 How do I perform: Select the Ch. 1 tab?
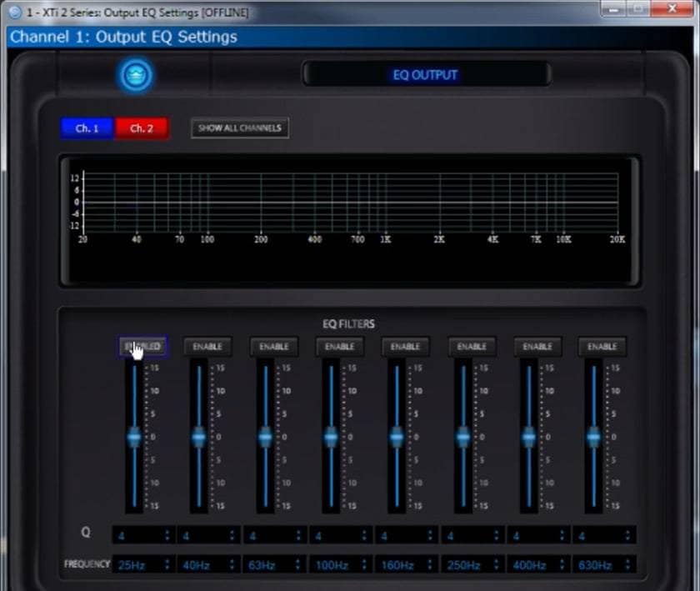(87, 128)
